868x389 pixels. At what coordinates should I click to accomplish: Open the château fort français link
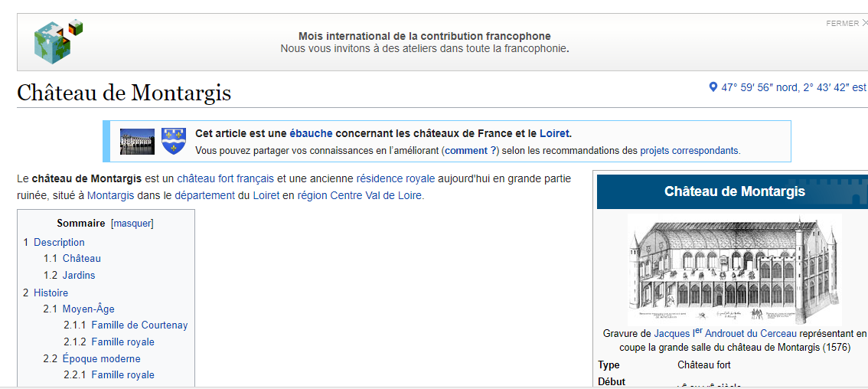[225, 179]
